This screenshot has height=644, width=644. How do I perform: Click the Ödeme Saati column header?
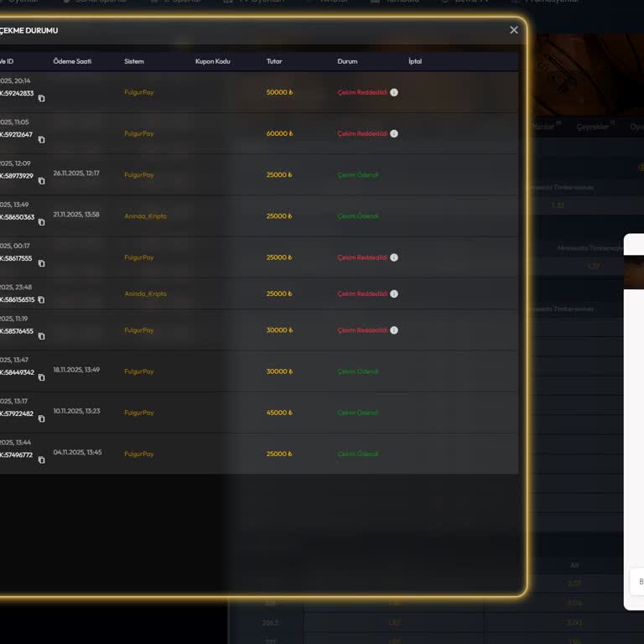[x=72, y=61]
